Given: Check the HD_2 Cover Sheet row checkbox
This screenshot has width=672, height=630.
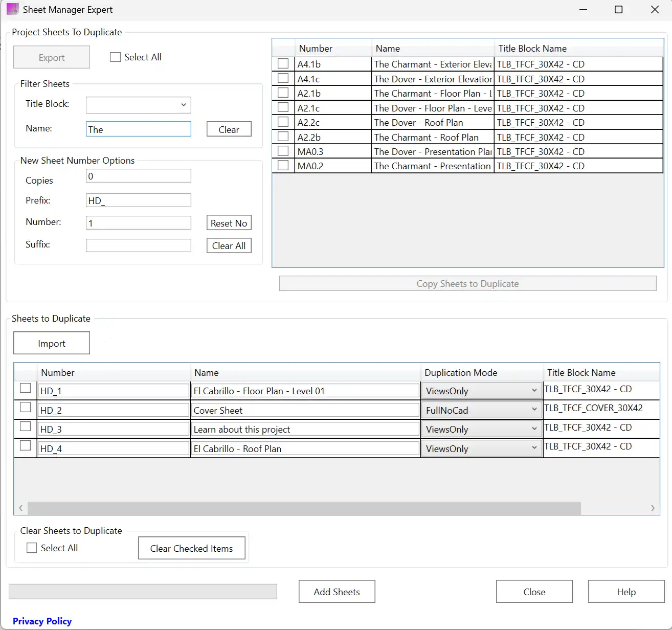Looking at the screenshot, I should coord(25,408).
